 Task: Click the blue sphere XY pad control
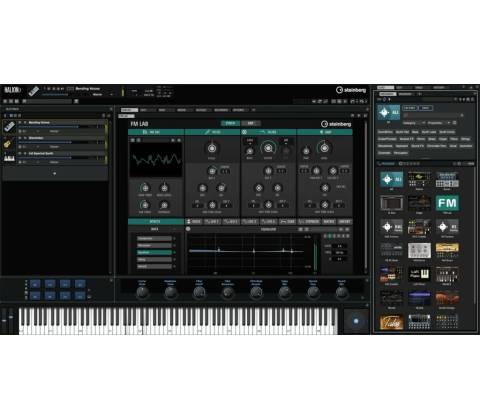tap(356, 321)
